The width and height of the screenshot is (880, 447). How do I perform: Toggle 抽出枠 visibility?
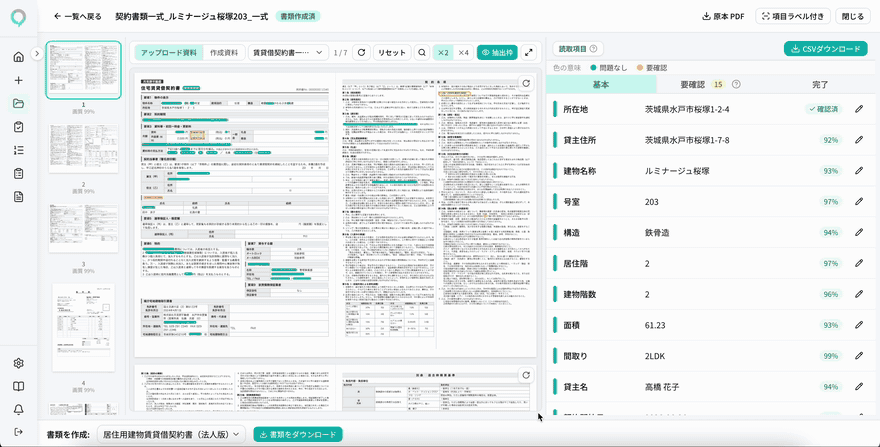pyautogui.click(x=497, y=52)
